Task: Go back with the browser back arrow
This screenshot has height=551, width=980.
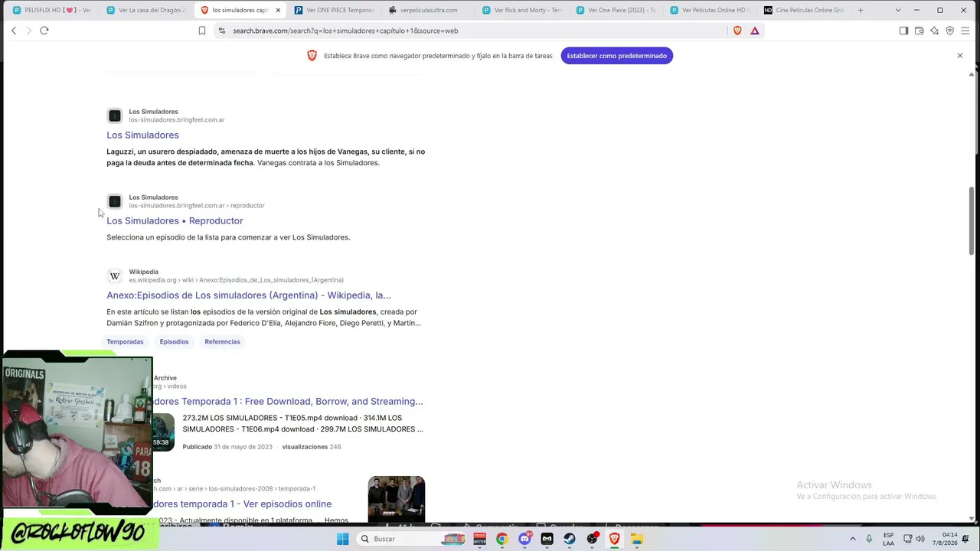Action: tap(14, 31)
